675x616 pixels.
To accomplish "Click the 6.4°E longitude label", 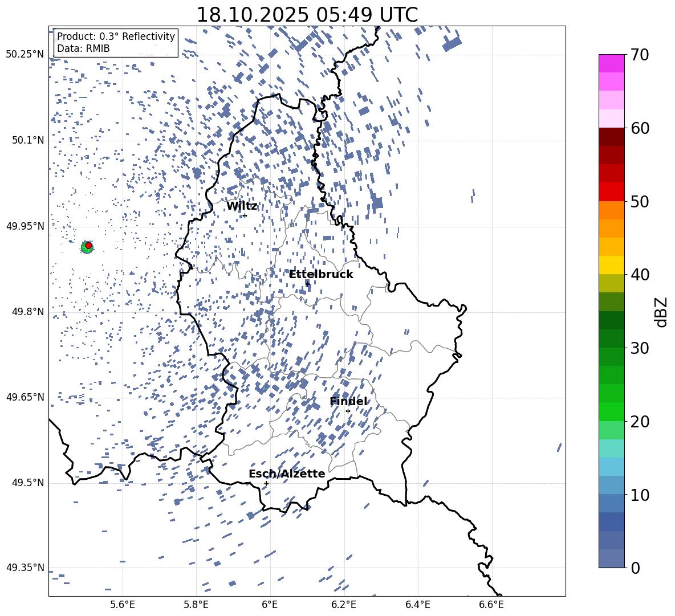I will [417, 605].
